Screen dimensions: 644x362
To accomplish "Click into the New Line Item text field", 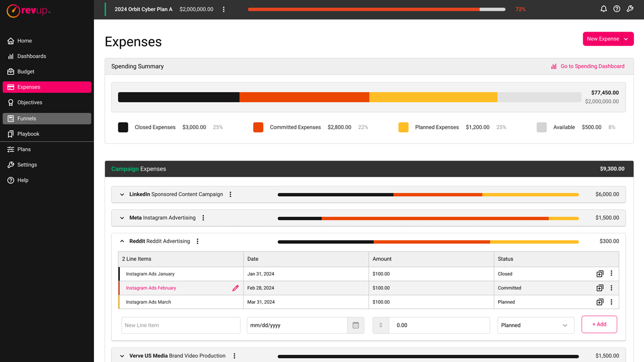I will coord(181,325).
